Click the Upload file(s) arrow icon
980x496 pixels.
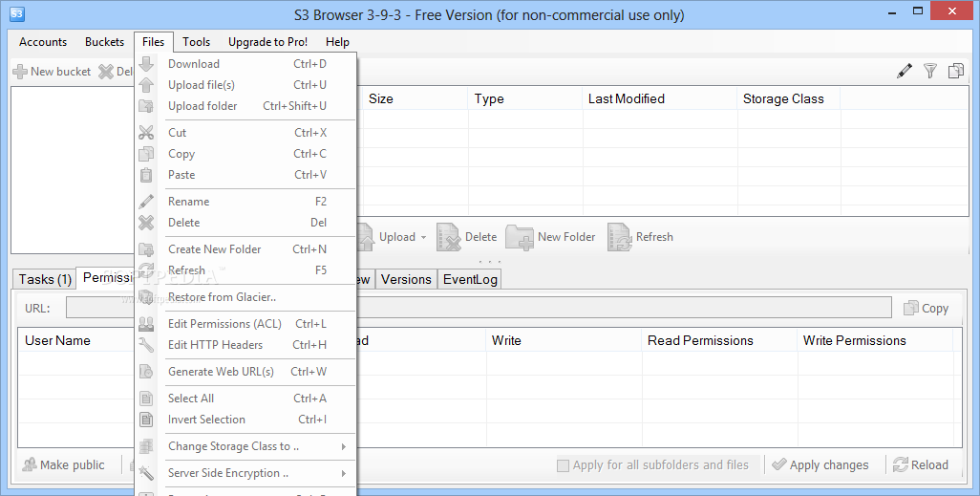(x=146, y=85)
